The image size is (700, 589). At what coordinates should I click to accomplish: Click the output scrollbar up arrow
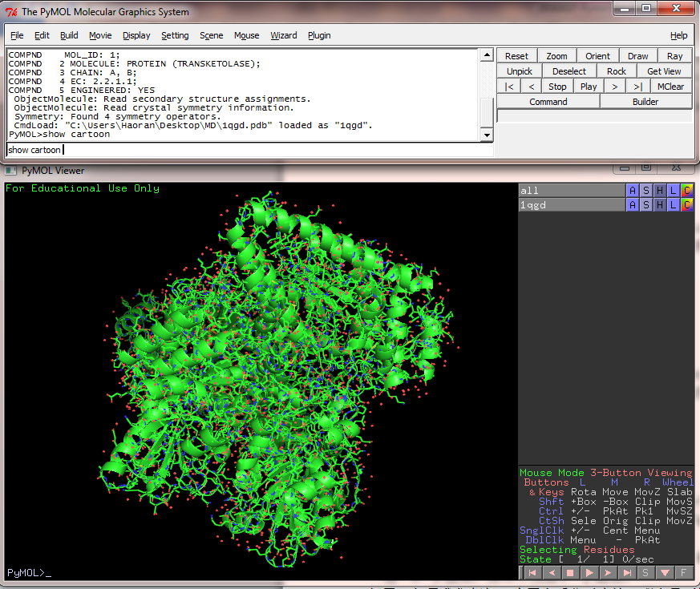(487, 54)
